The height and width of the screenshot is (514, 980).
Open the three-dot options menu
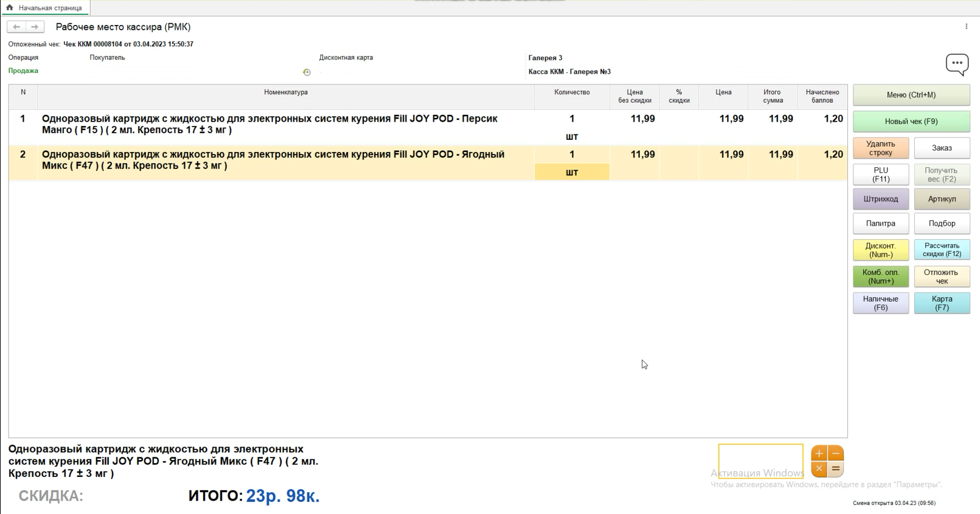(x=966, y=27)
